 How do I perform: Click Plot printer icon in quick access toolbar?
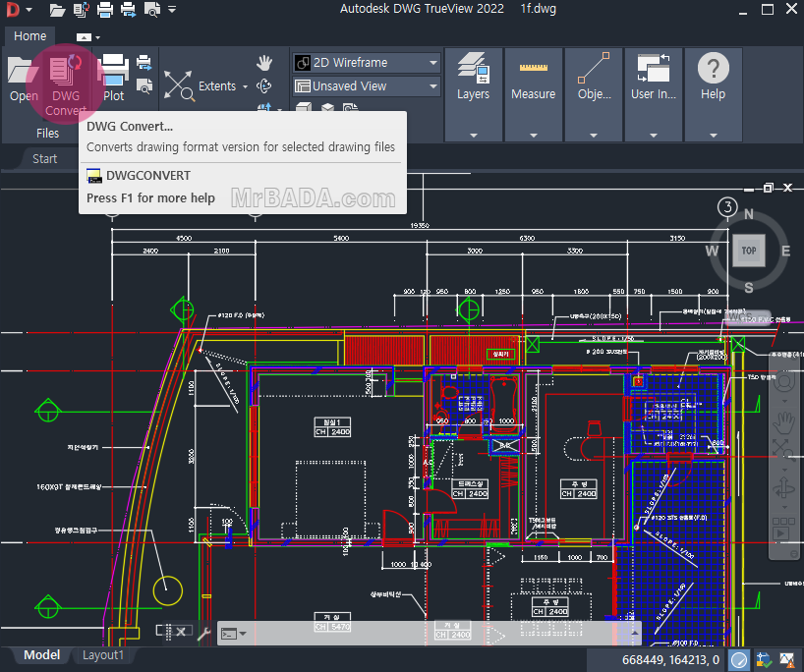point(104,10)
